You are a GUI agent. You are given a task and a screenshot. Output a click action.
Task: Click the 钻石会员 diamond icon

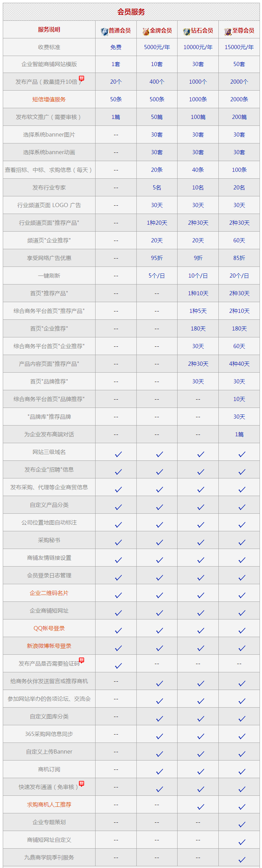(x=187, y=32)
